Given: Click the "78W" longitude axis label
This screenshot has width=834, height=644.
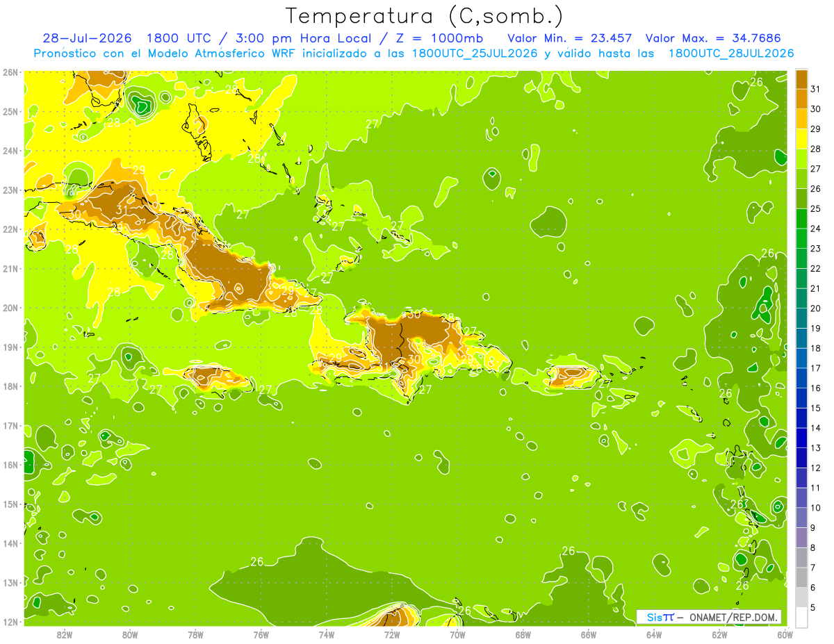Looking at the screenshot, I should tap(195, 634).
